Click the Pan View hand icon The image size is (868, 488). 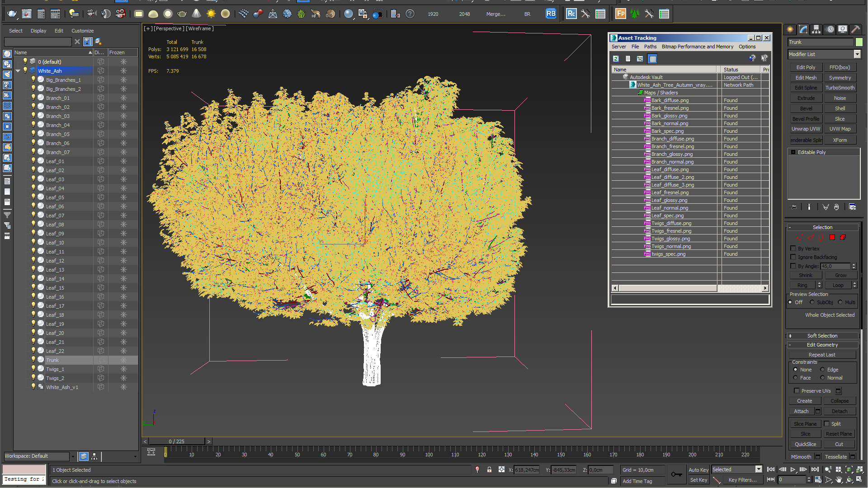click(839, 480)
